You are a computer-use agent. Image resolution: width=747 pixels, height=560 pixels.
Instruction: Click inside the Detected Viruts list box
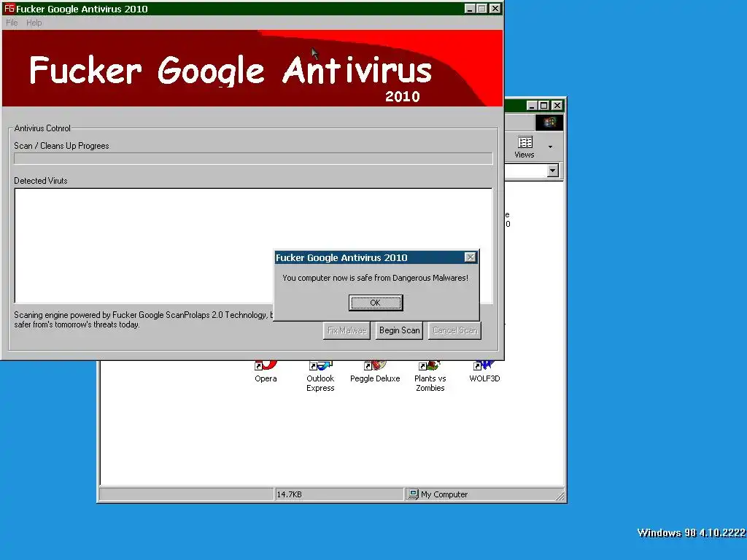click(x=253, y=246)
